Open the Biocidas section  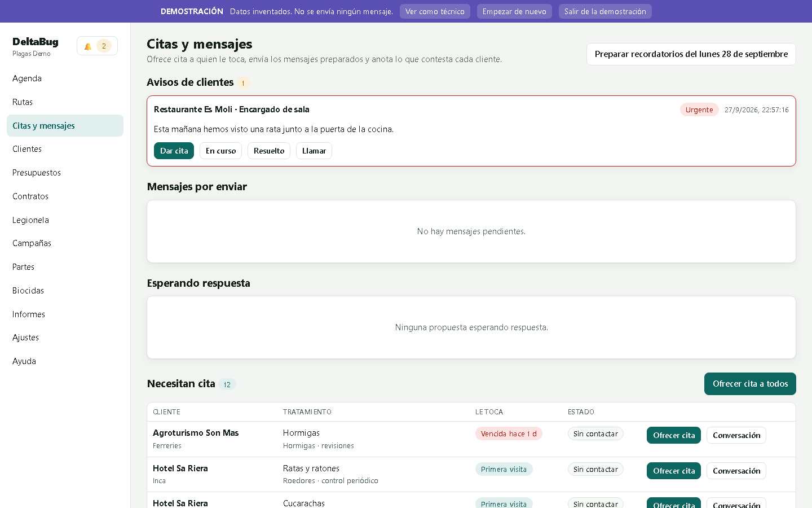pos(65,291)
